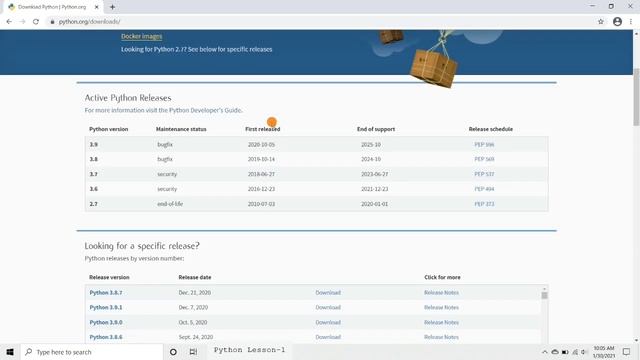Click the main page vertical scrollbar thumb
The width and height of the screenshot is (640, 360).
636,97
